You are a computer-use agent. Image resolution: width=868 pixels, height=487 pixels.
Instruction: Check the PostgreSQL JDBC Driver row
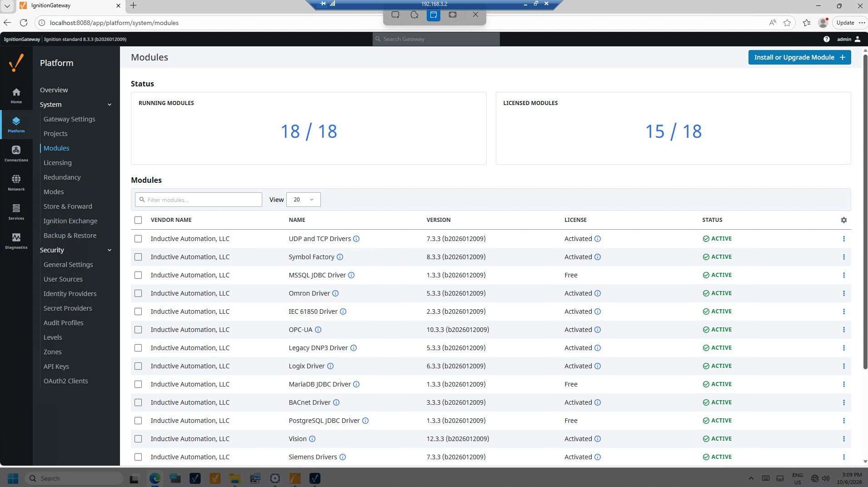(138, 421)
